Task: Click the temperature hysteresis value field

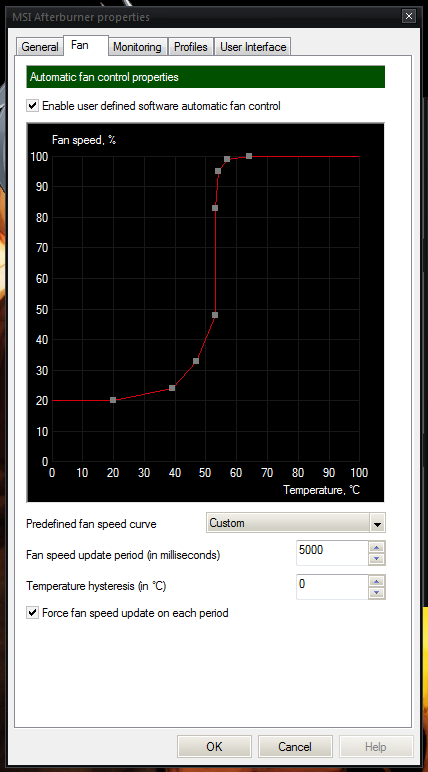Action: pyautogui.click(x=332, y=587)
